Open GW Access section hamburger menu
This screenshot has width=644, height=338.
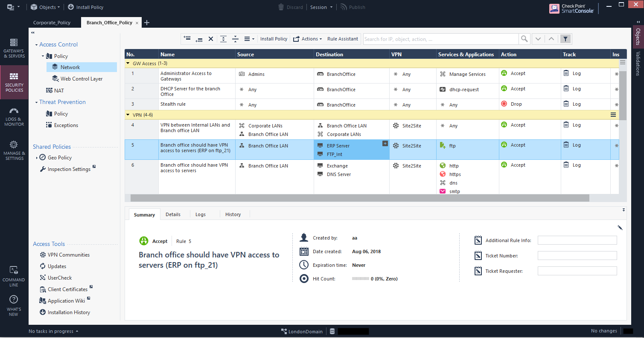point(623,62)
